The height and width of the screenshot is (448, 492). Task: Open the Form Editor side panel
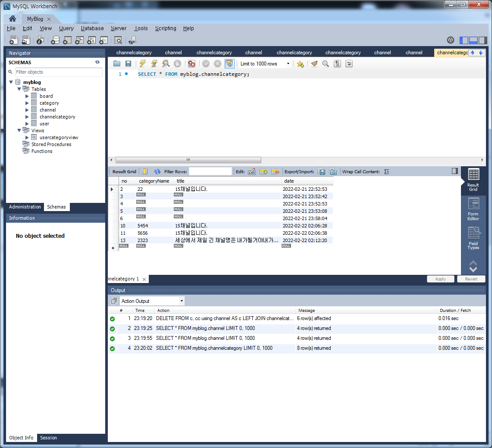pyautogui.click(x=473, y=209)
